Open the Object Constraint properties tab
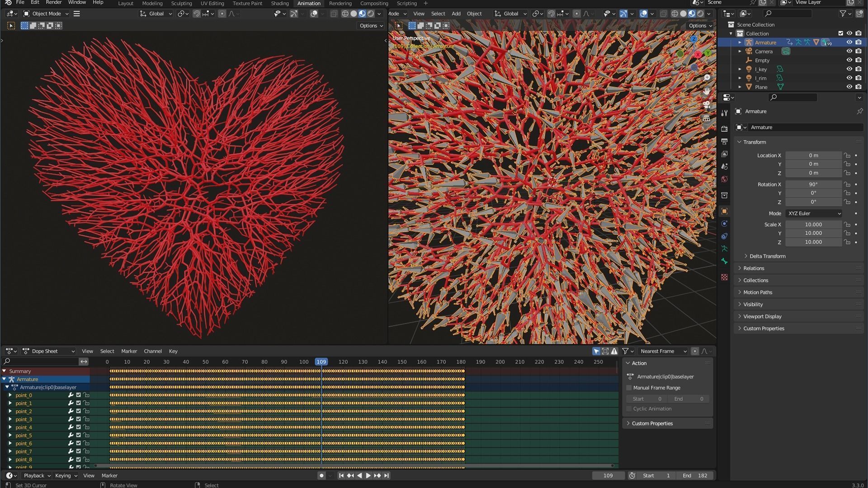868x488 pixels. pos(724,236)
